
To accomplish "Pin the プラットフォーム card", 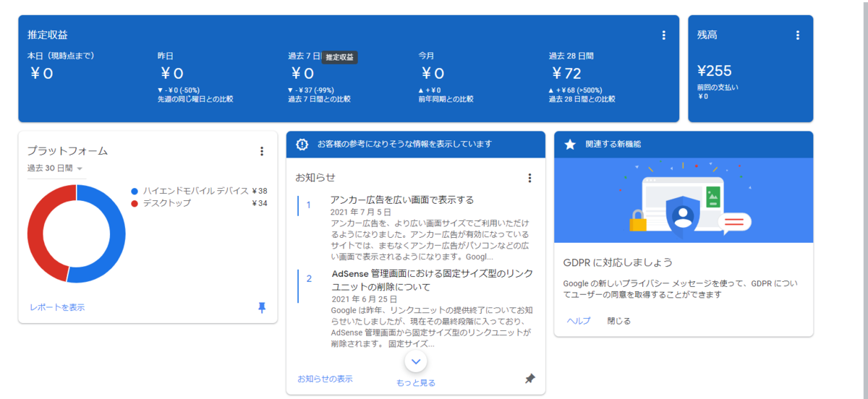I will click(262, 307).
